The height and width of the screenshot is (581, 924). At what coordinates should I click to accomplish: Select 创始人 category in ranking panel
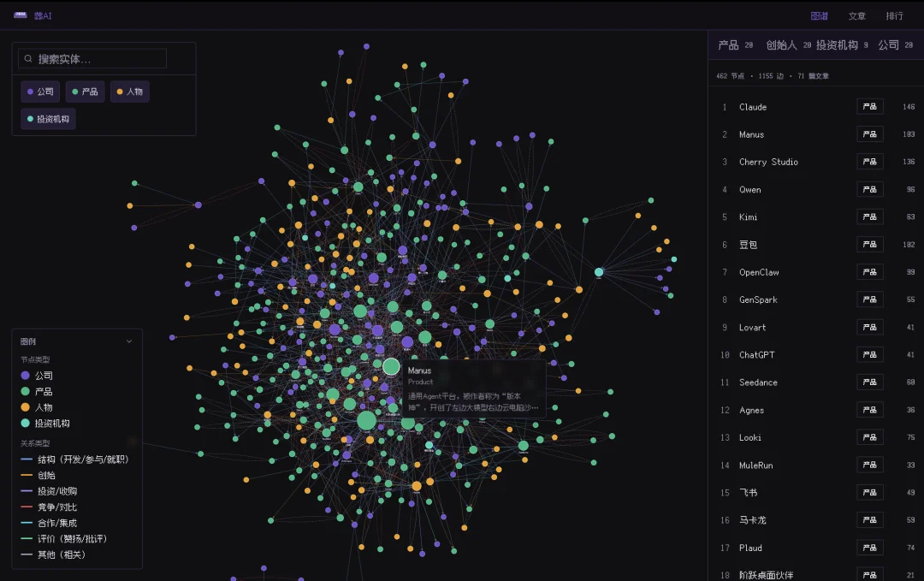781,45
